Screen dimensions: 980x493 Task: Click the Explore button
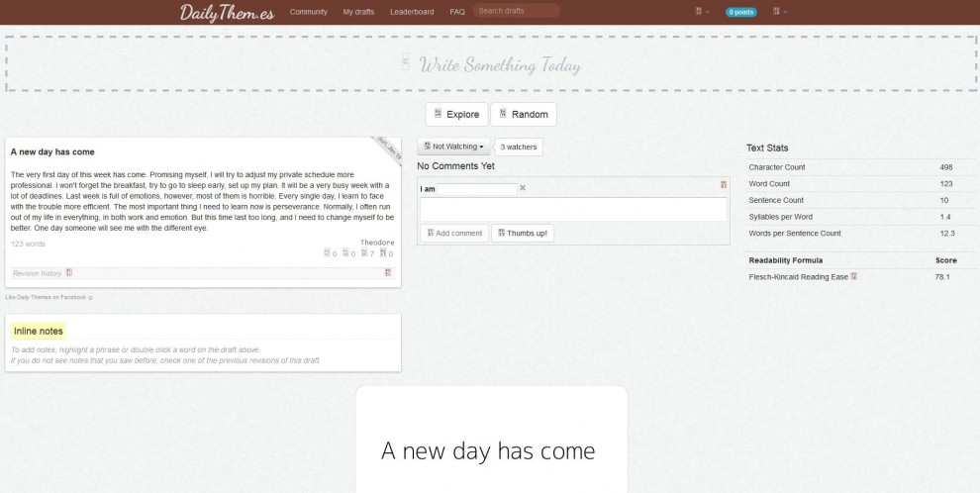[x=457, y=115]
